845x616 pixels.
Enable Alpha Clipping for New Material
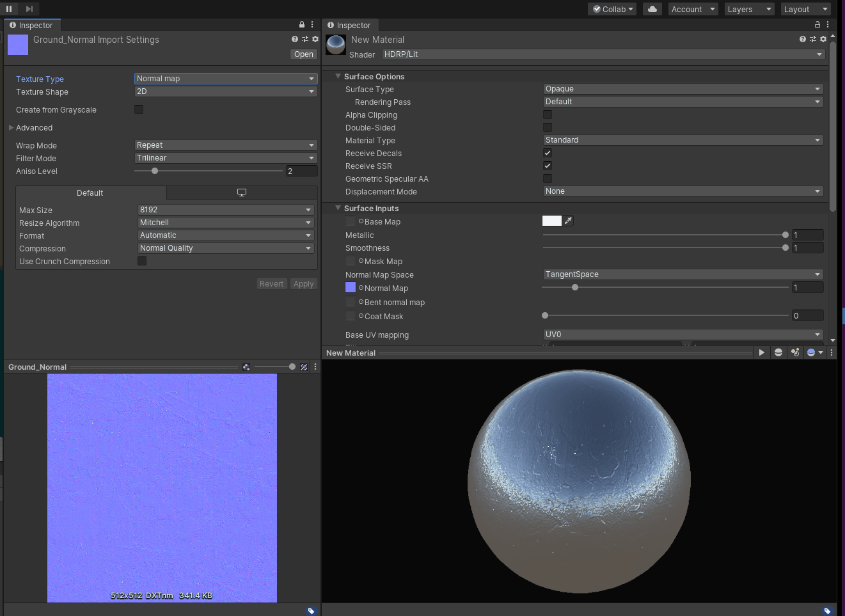click(x=548, y=115)
